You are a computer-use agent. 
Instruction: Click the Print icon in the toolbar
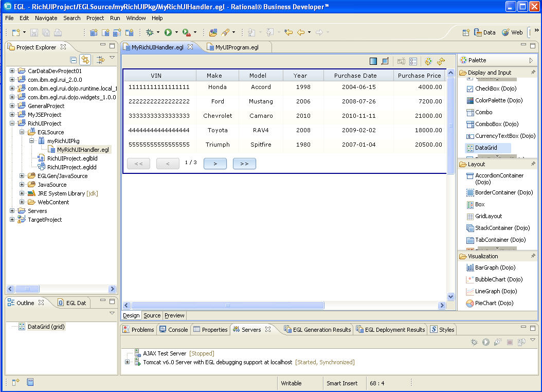tap(58, 32)
